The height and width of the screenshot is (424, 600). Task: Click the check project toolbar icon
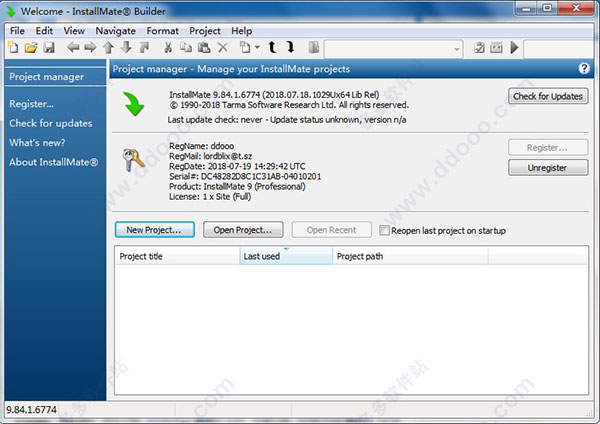click(479, 48)
